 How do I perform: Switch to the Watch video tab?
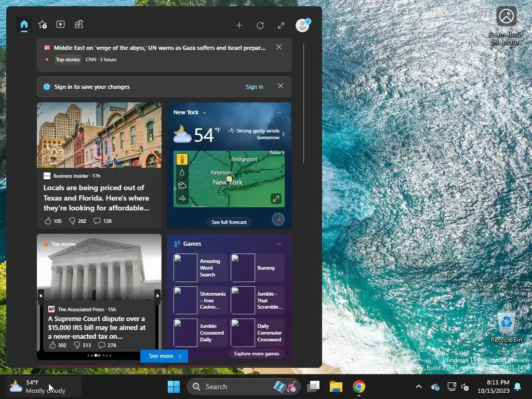click(x=60, y=24)
